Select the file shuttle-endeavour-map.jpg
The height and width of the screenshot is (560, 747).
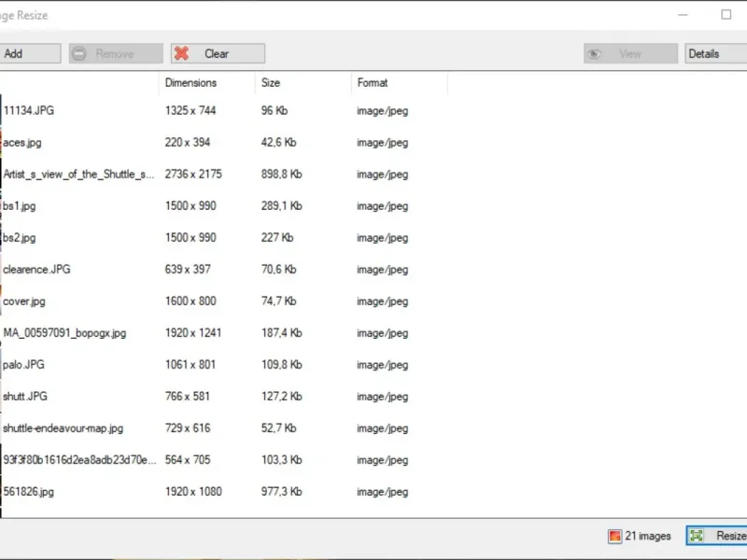click(63, 428)
